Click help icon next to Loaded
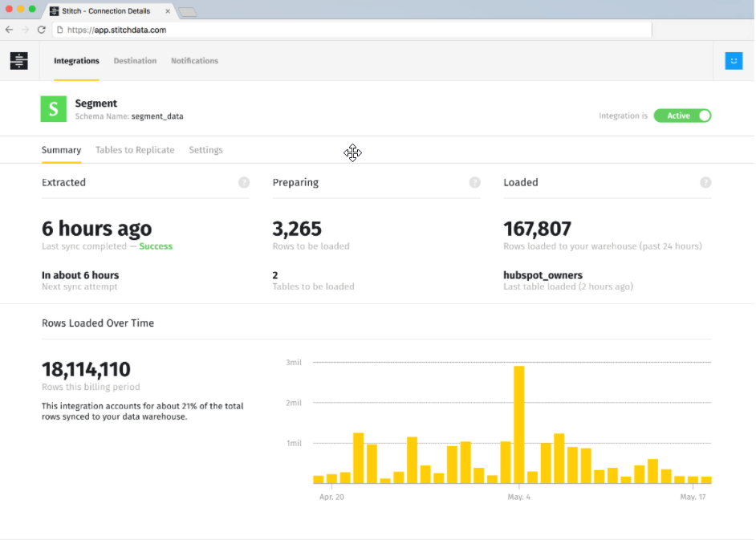 click(705, 183)
